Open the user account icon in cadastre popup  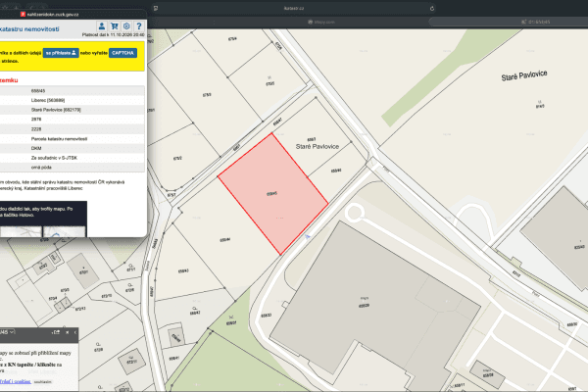click(102, 26)
